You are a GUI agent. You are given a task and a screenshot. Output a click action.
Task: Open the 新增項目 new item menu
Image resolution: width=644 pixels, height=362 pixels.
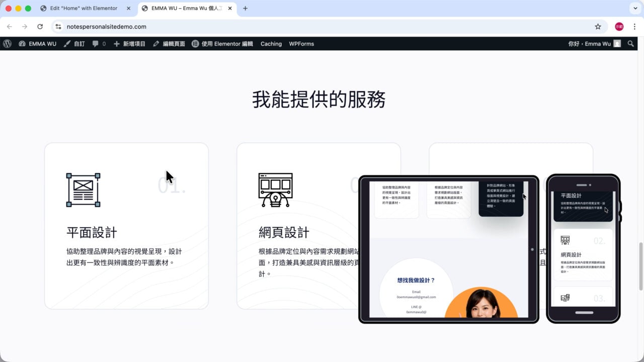click(x=129, y=44)
